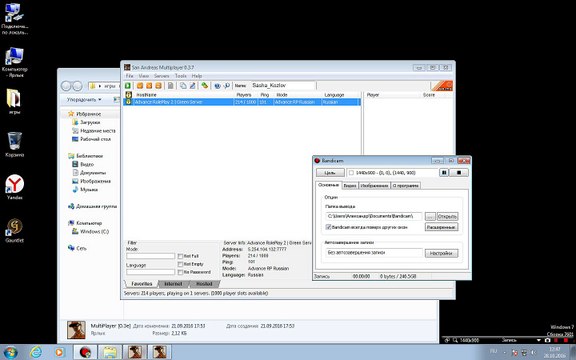Open the Servers menu in SA-MP
This screenshot has width=576, height=360.
pyautogui.click(x=161, y=76)
